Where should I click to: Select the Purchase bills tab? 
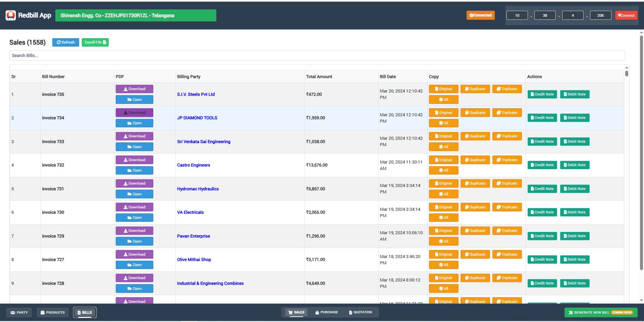(x=326, y=312)
